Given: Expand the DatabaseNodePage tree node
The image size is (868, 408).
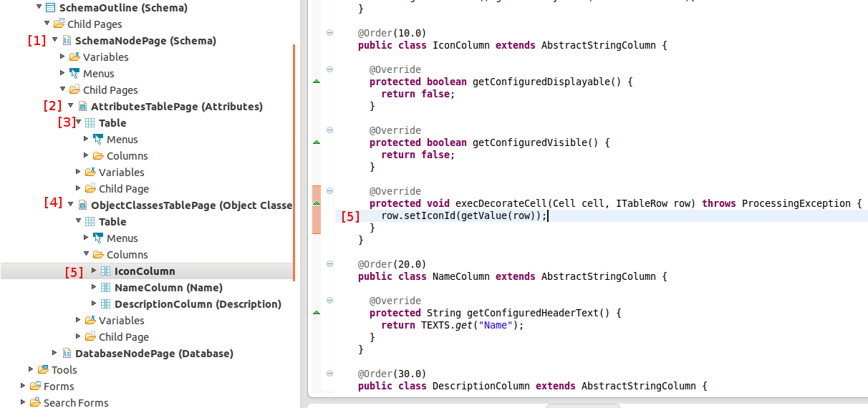Looking at the screenshot, I should pyautogui.click(x=55, y=353).
